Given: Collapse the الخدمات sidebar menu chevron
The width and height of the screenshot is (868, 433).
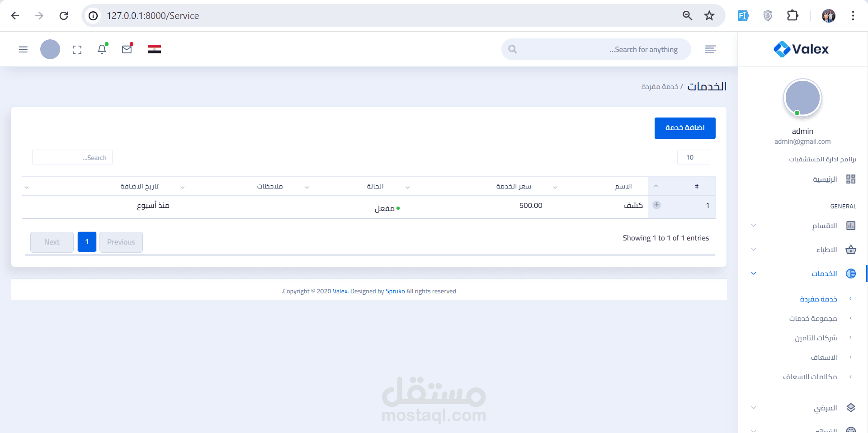Looking at the screenshot, I should coord(754,273).
